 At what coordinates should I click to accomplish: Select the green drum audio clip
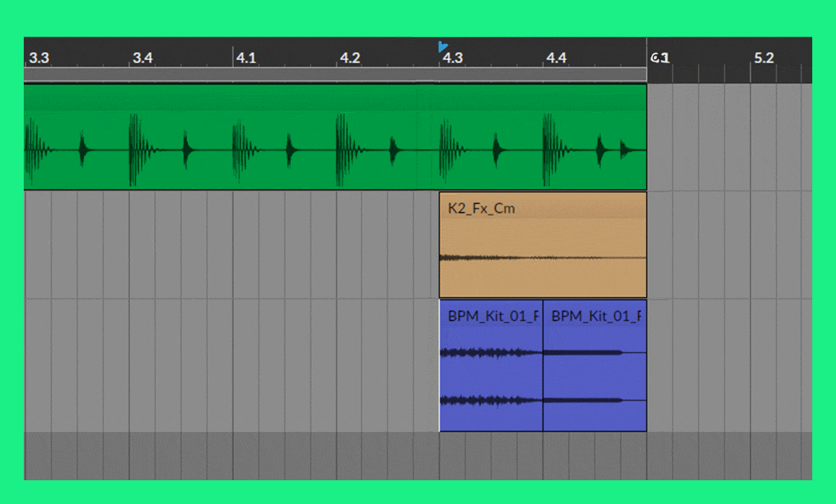[334, 148]
